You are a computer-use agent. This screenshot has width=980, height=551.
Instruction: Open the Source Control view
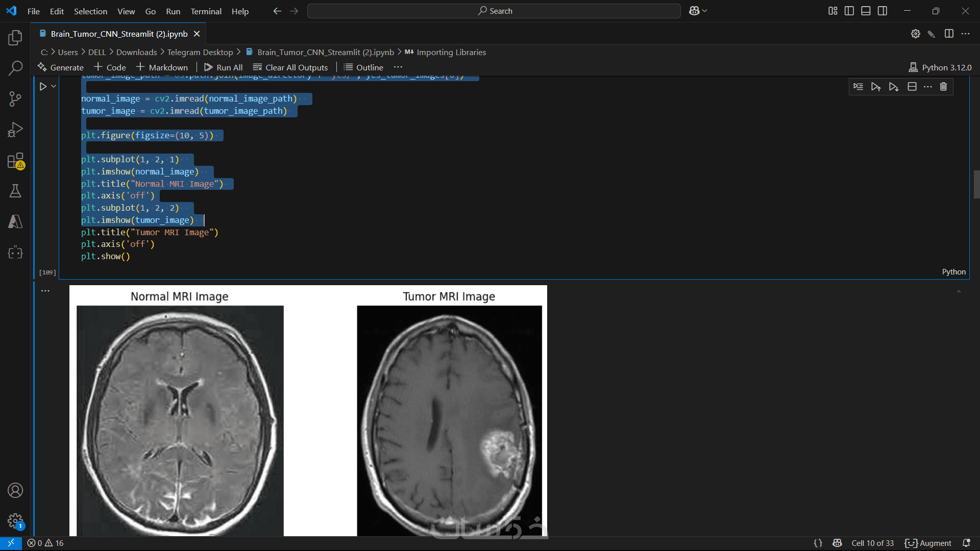(x=15, y=98)
